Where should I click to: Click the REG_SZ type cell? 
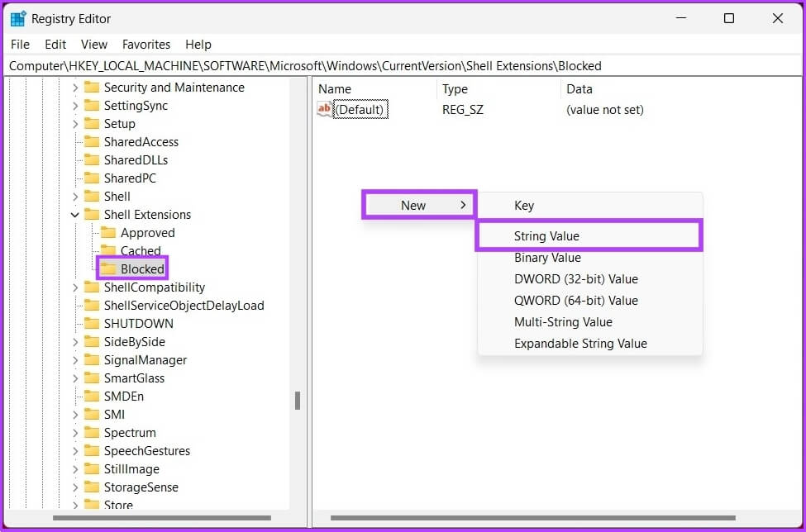click(463, 109)
